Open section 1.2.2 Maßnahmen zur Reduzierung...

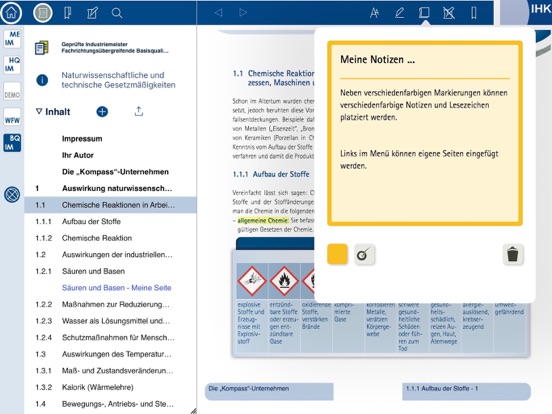point(111,305)
